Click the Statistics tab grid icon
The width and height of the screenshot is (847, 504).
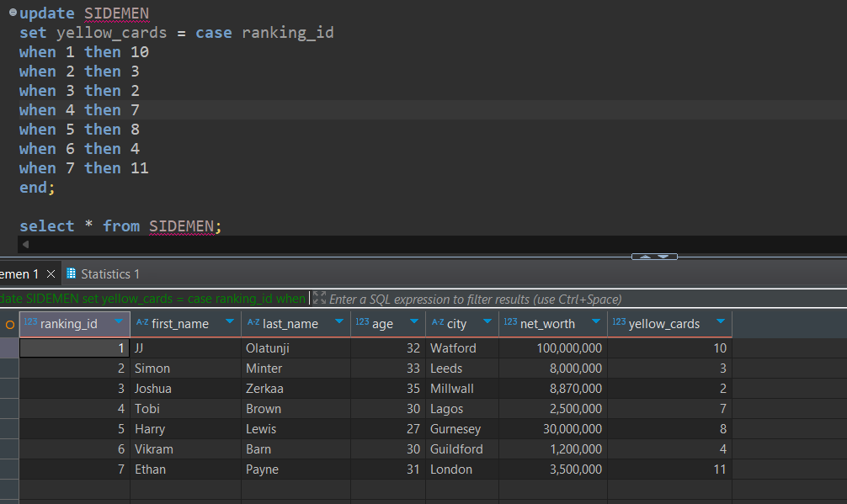71,273
